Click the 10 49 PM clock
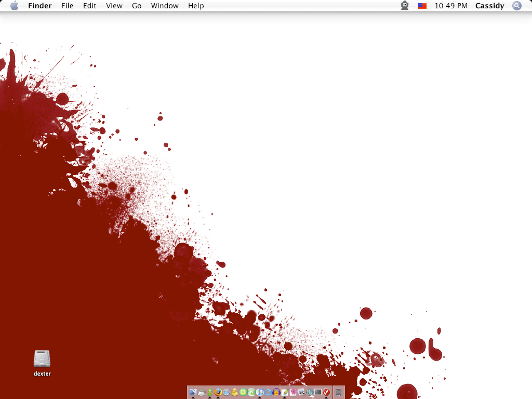This screenshot has height=399, width=532. [x=451, y=6]
